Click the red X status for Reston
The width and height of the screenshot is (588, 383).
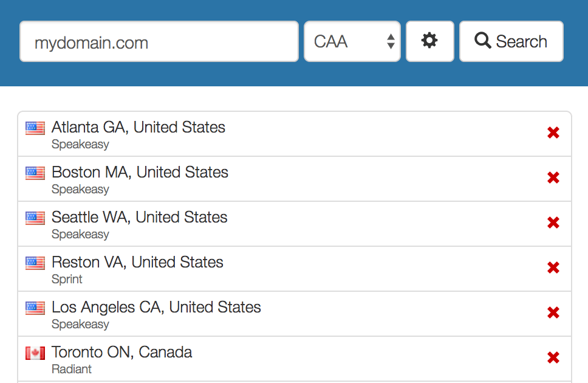pyautogui.click(x=553, y=268)
